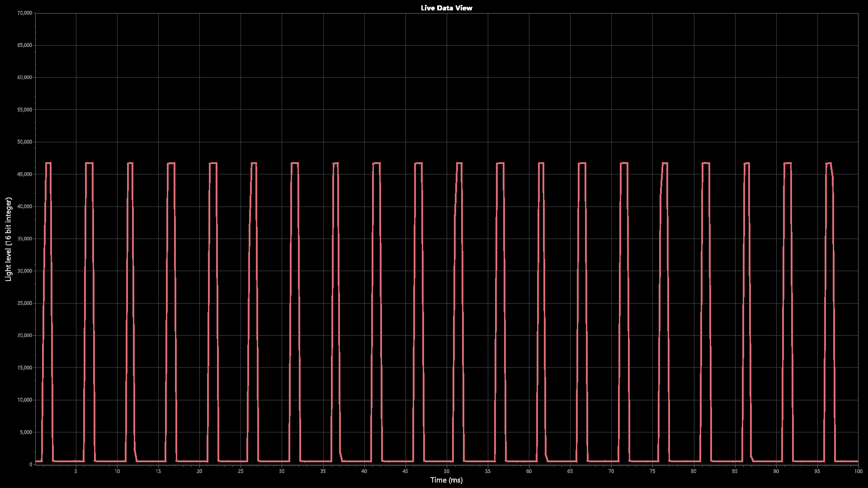Click the 45,000 y-axis tick label
The height and width of the screenshot is (488, 868).
pyautogui.click(x=24, y=174)
